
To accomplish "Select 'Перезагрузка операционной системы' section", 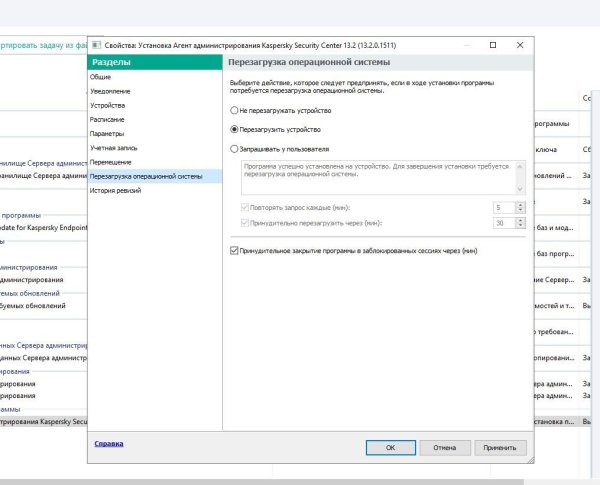I will coord(155,176).
